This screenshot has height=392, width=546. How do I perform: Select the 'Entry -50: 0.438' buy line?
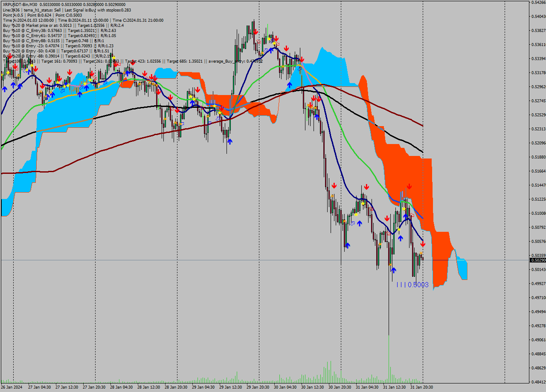pos(56,51)
